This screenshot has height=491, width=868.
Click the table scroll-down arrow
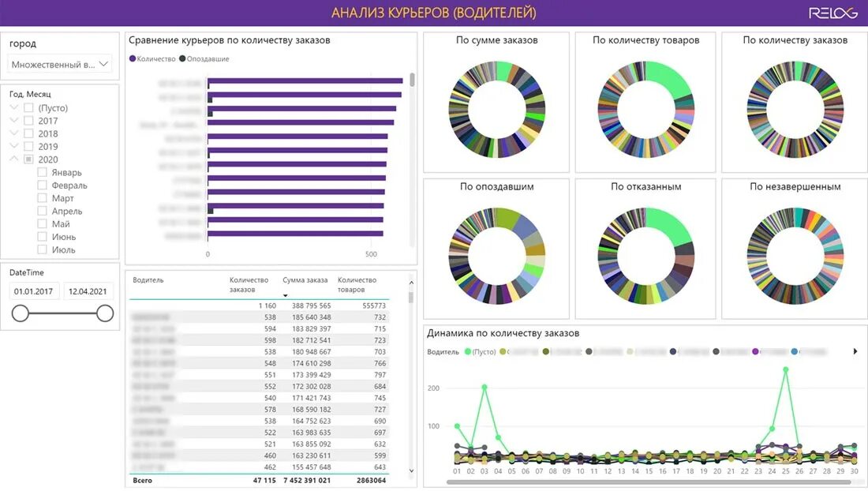click(x=411, y=470)
